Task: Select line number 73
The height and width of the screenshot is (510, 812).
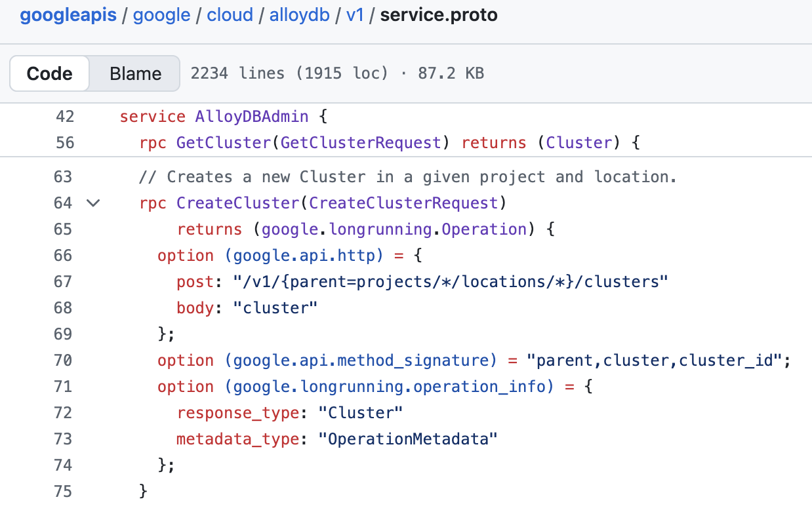Action: click(63, 439)
